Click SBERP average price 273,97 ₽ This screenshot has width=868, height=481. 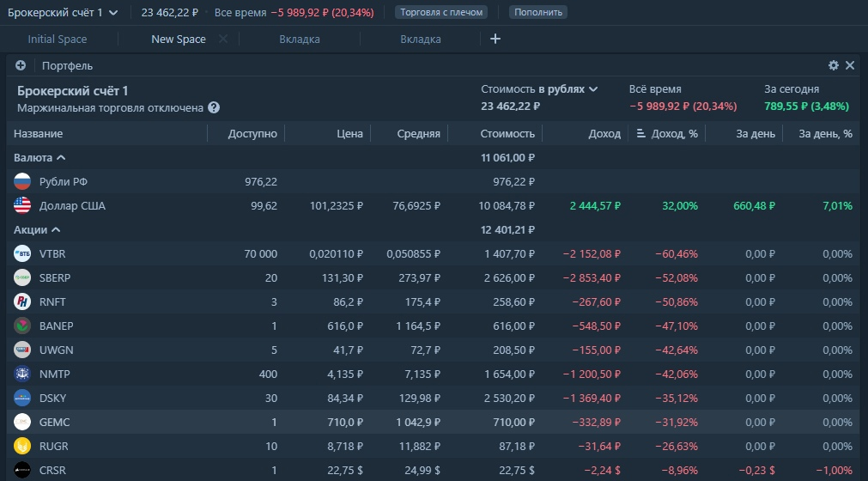pos(419,277)
